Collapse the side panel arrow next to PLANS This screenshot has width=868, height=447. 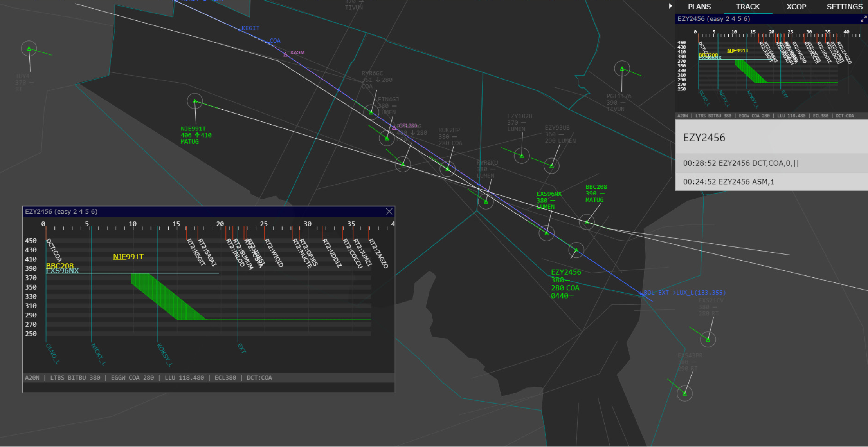click(670, 6)
